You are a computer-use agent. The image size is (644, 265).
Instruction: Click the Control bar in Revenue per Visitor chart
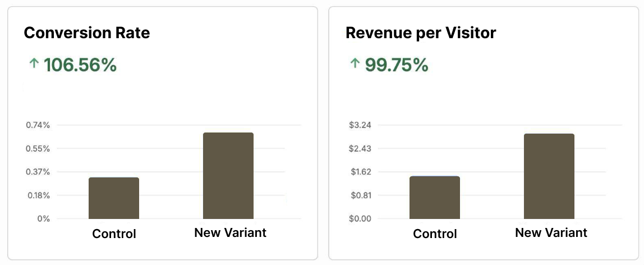click(x=435, y=198)
